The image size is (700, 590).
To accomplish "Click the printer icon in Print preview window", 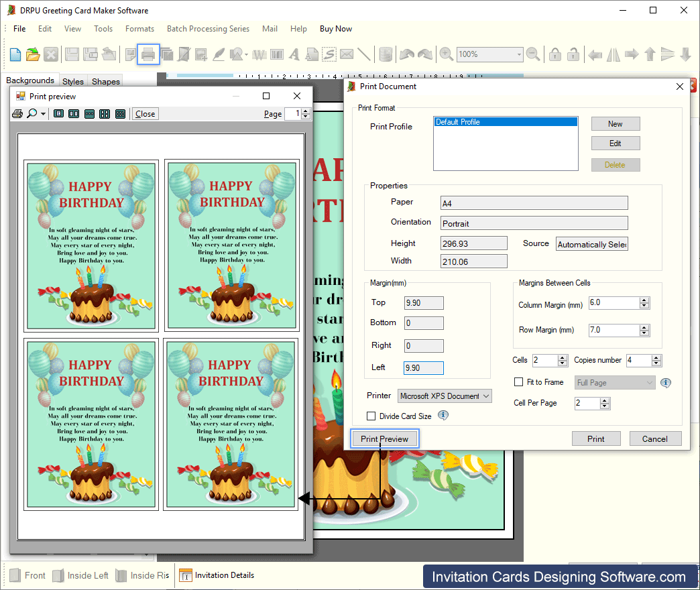I will point(17,113).
